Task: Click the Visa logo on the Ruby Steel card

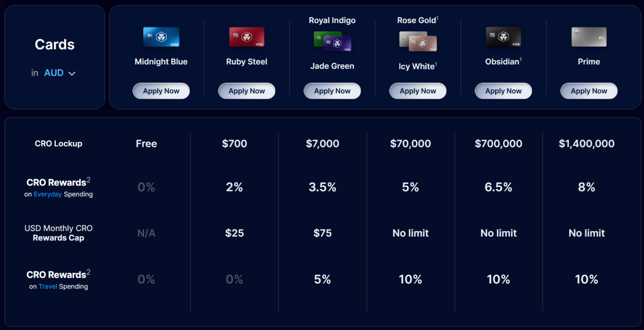Action: [x=259, y=44]
